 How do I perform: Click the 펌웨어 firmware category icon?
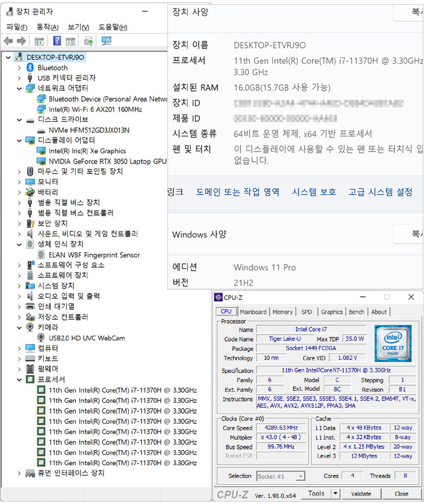point(30,369)
